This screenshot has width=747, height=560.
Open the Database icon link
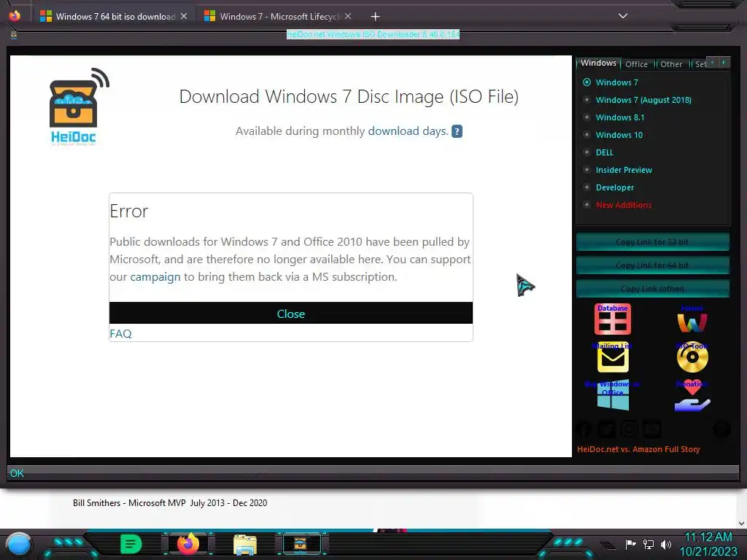pyautogui.click(x=613, y=319)
